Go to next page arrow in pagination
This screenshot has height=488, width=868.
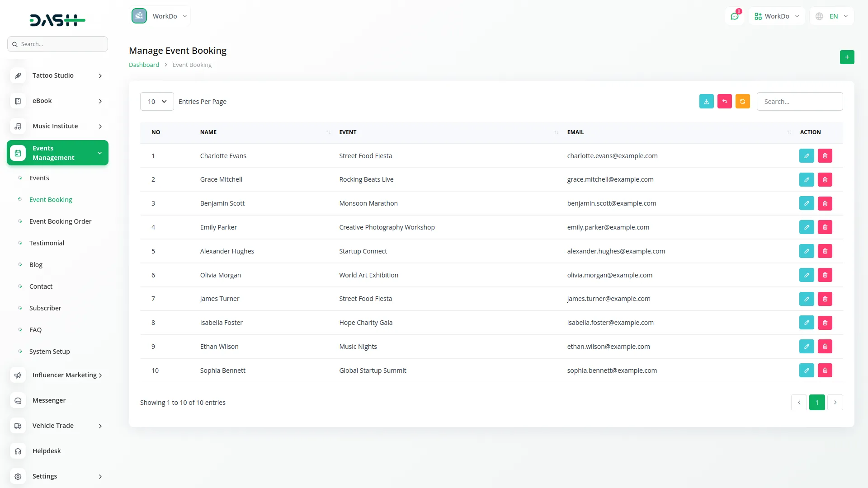click(835, 403)
